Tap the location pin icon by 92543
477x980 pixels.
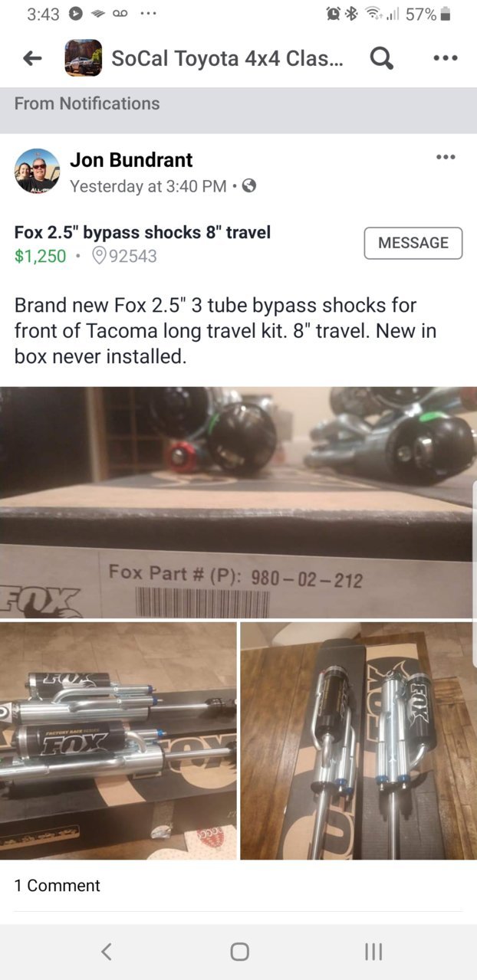pos(98,256)
